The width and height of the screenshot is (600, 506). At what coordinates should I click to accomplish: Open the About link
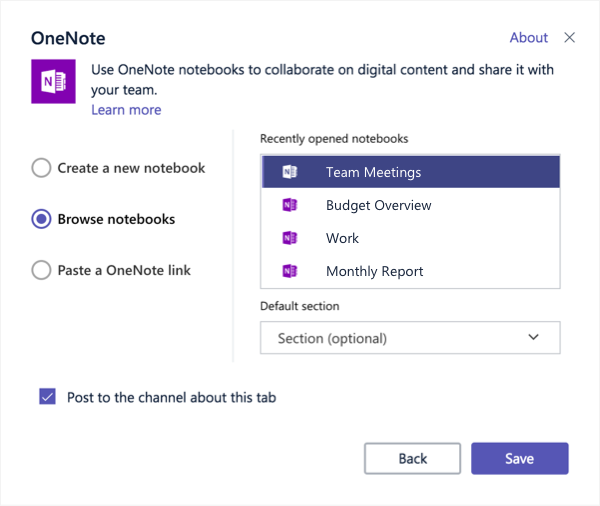528,38
